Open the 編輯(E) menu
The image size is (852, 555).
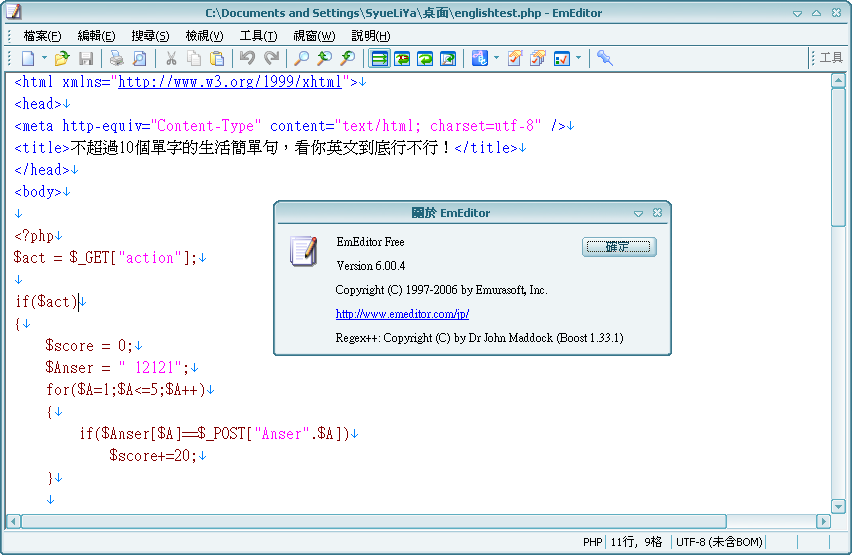click(x=96, y=36)
